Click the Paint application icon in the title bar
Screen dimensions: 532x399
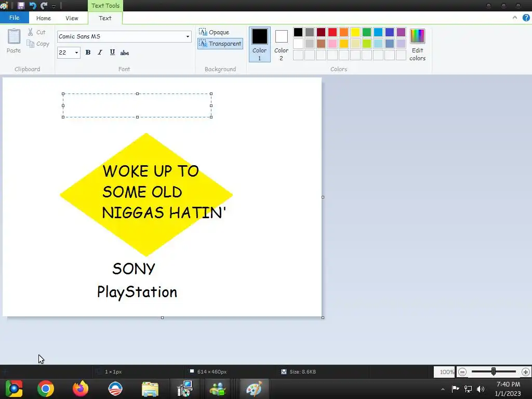coord(4,5)
